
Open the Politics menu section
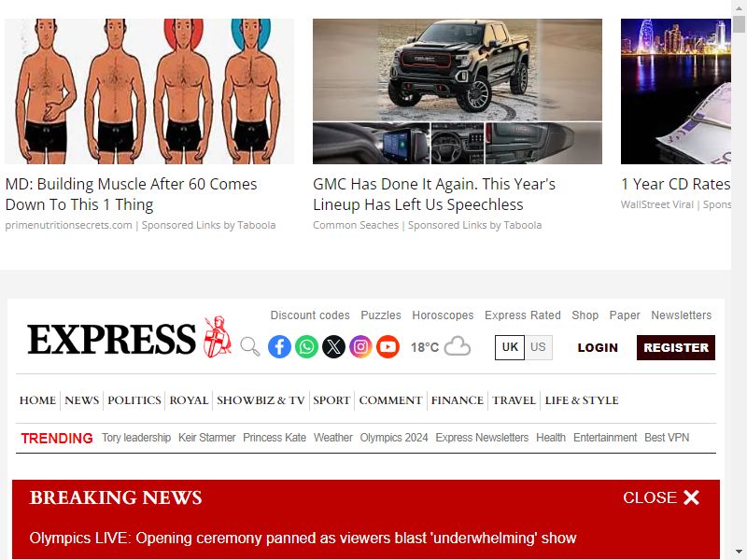(134, 400)
